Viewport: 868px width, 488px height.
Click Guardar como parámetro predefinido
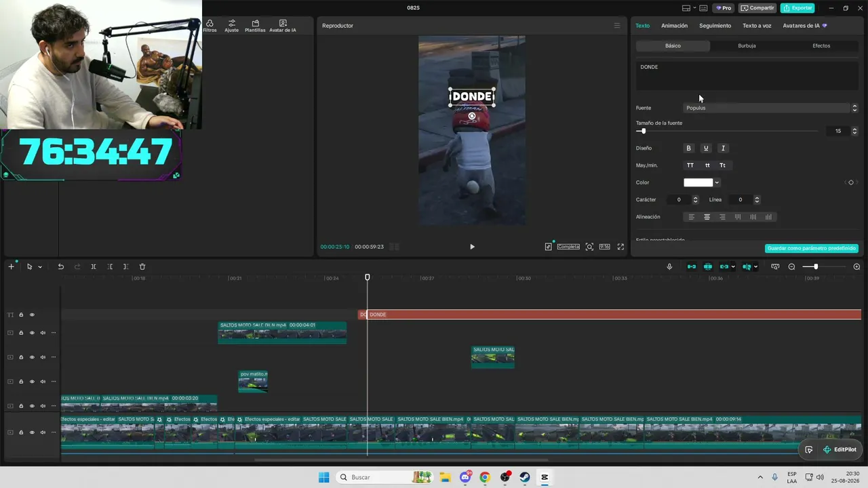click(812, 249)
